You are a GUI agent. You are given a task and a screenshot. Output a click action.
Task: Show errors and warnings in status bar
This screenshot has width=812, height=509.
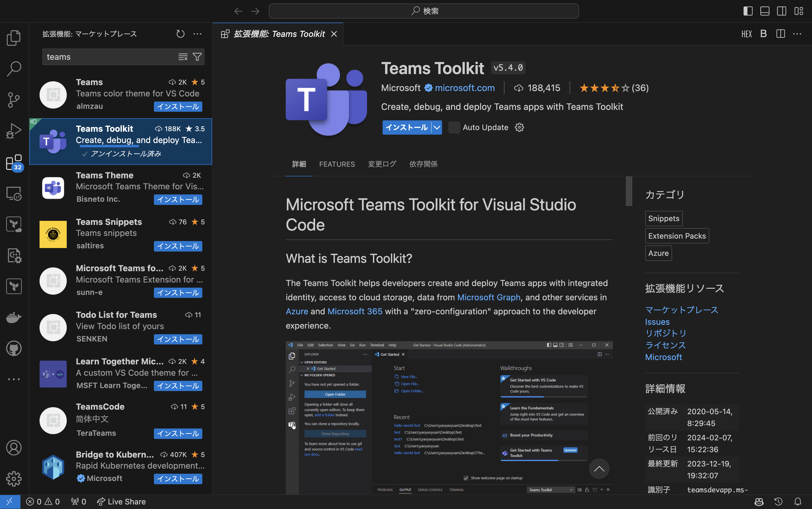(43, 501)
